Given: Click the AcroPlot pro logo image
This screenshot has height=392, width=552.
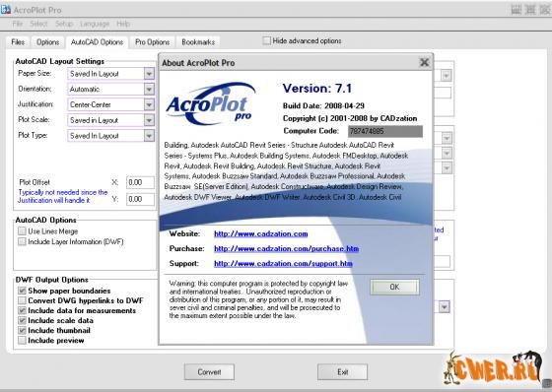Looking at the screenshot, I should click(211, 103).
